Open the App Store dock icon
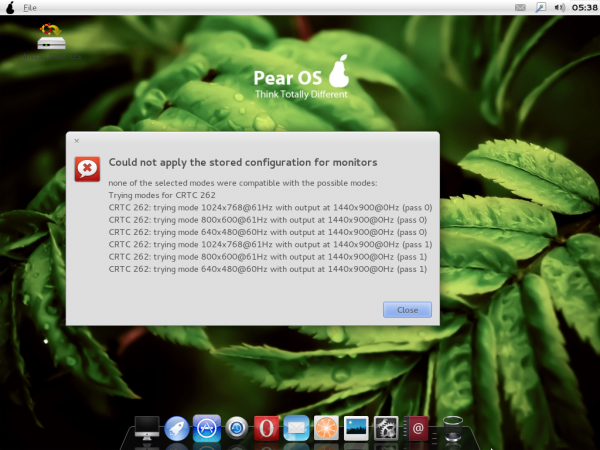The height and width of the screenshot is (450, 600). coord(207,427)
